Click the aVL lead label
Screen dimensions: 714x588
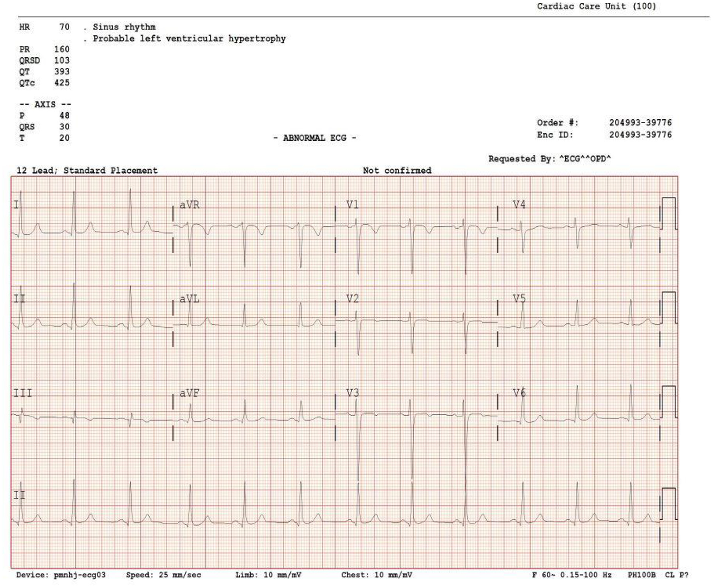[189, 299]
